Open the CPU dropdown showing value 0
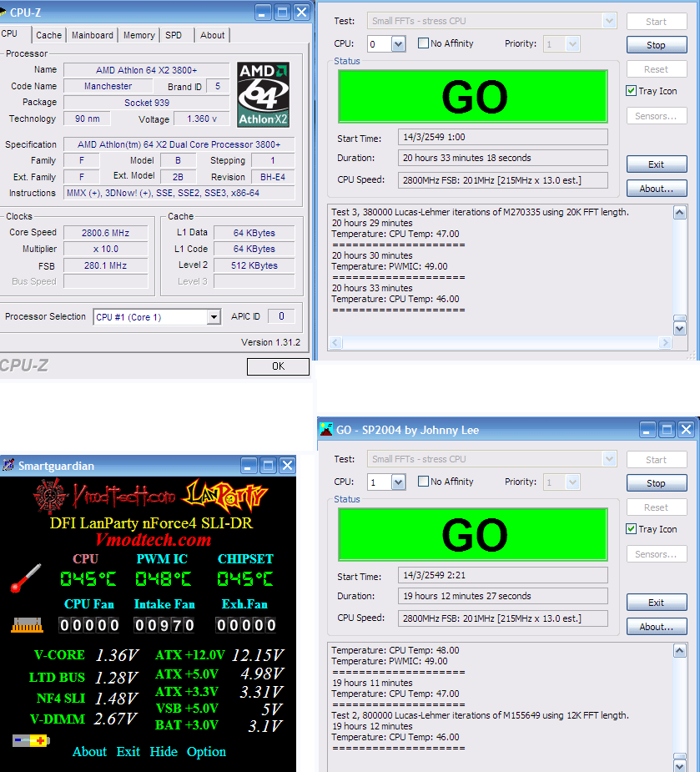Viewport: 700px width, 772px height. (398, 44)
